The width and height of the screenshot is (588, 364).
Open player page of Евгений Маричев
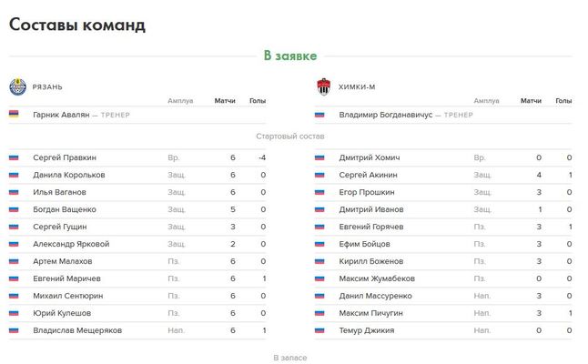66,278
